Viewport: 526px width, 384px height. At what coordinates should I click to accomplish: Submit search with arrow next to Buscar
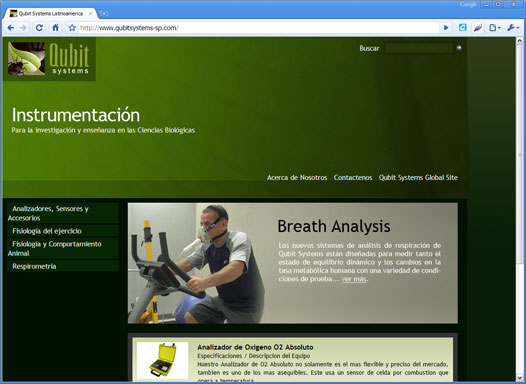(459, 48)
